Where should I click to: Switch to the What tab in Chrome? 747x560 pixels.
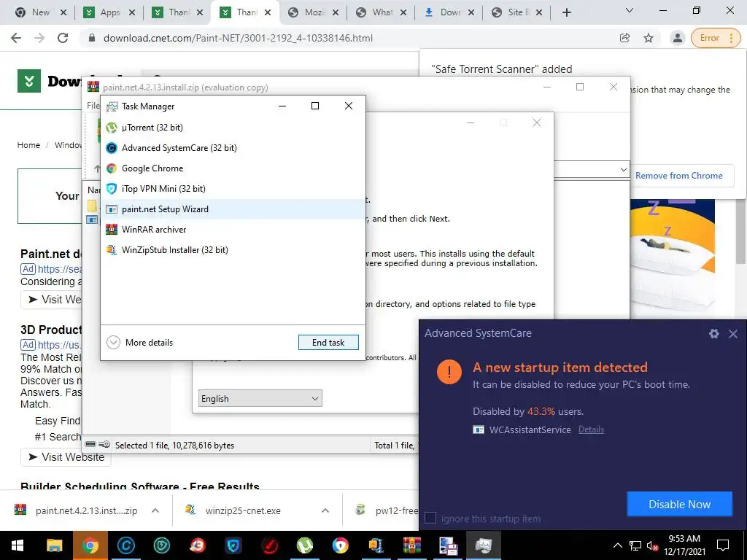382,12
